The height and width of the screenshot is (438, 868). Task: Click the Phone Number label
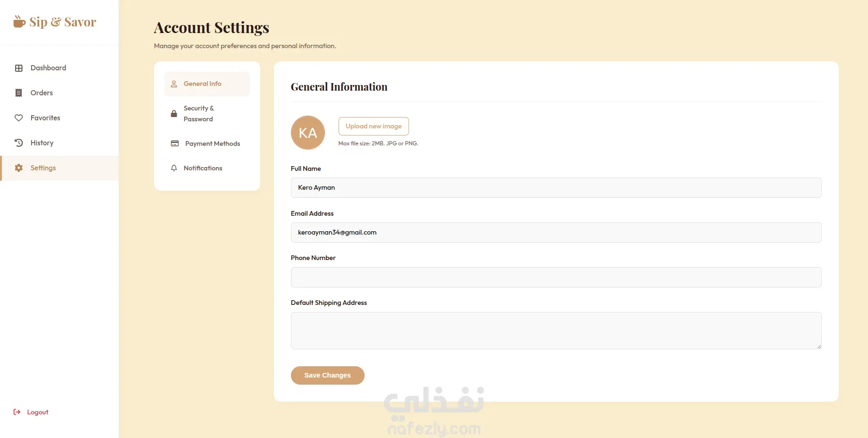313,258
